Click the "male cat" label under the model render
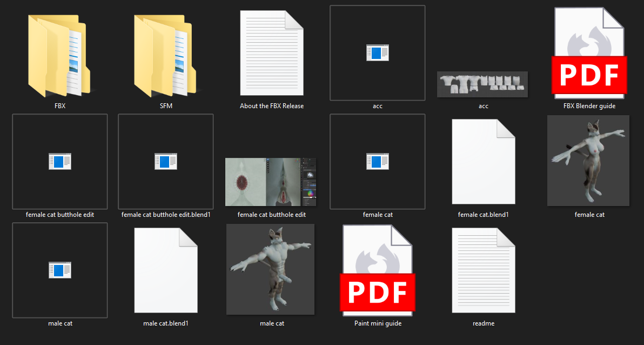The image size is (644, 345). click(x=272, y=323)
